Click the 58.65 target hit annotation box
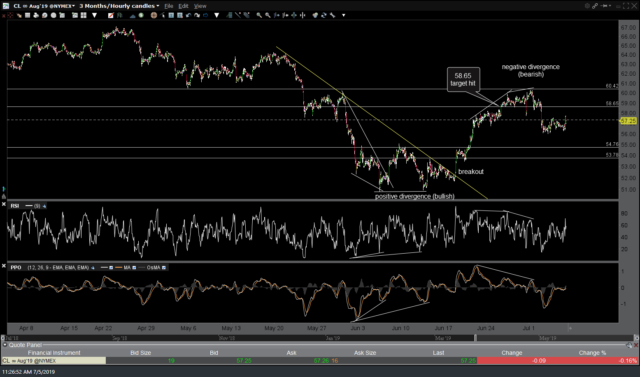The width and height of the screenshot is (640, 377). click(x=463, y=80)
